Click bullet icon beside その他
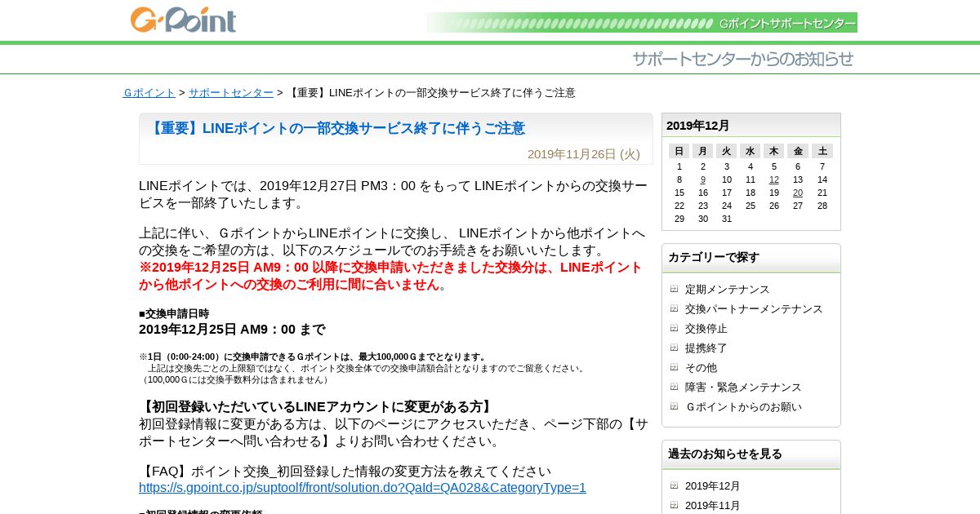The height and width of the screenshot is (514, 980). (x=674, y=367)
